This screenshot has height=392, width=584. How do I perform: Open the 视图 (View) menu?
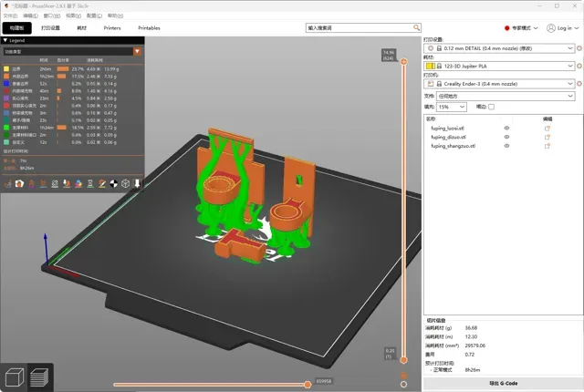(73, 15)
